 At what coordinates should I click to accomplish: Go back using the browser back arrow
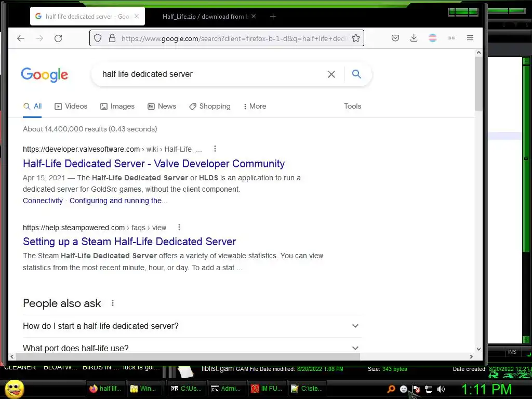point(21,38)
